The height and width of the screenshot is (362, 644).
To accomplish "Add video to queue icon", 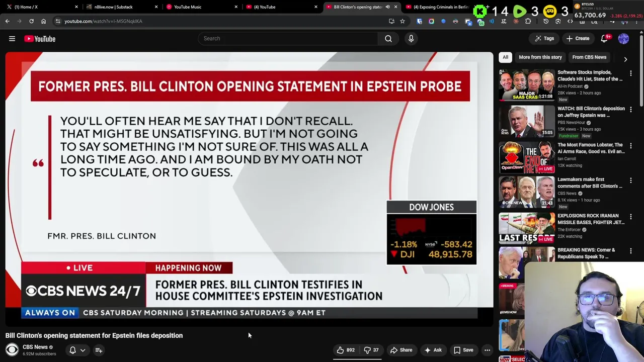I will click(x=99, y=350).
